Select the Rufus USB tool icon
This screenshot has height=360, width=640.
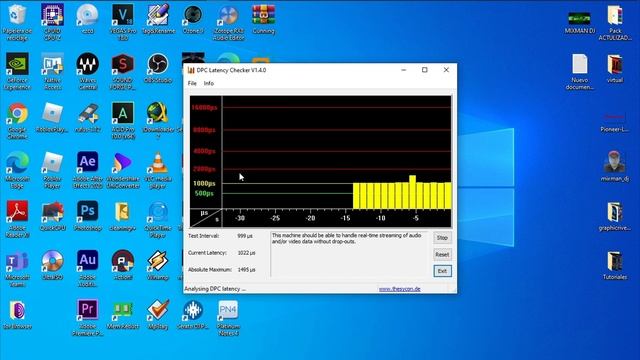(x=87, y=118)
